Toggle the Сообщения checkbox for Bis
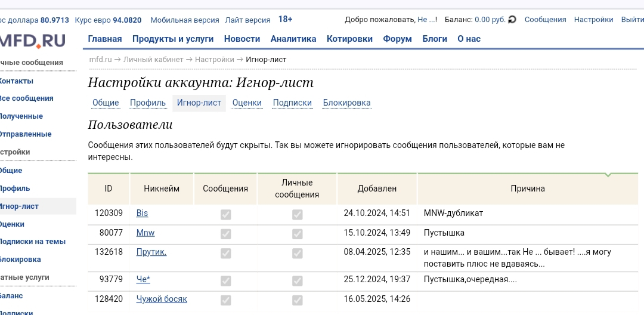 [x=225, y=214]
